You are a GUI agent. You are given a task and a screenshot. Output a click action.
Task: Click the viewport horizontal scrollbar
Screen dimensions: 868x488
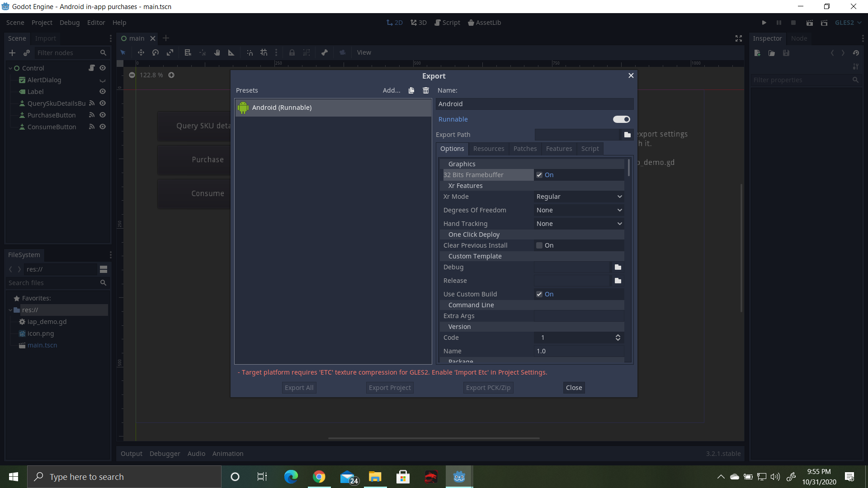434,438
